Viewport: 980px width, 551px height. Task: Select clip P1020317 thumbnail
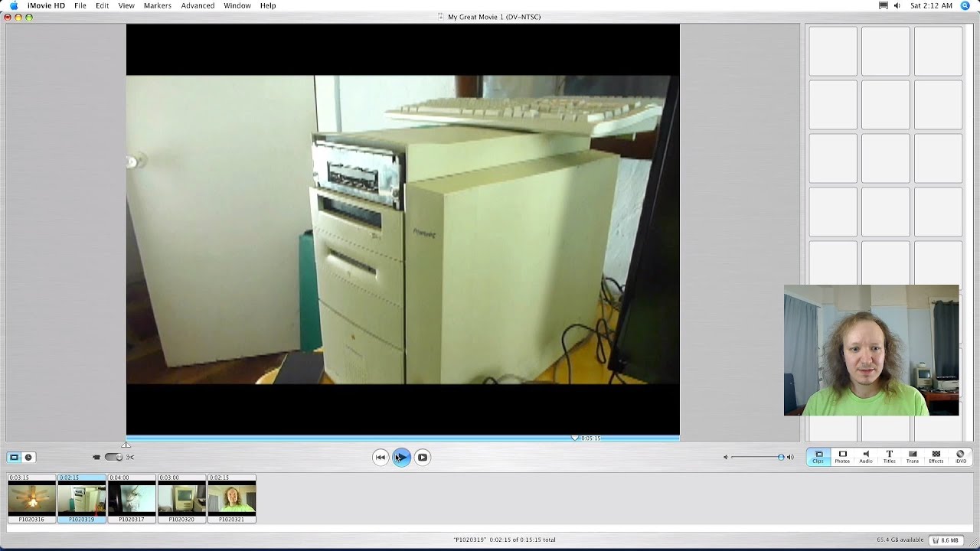[x=132, y=498]
